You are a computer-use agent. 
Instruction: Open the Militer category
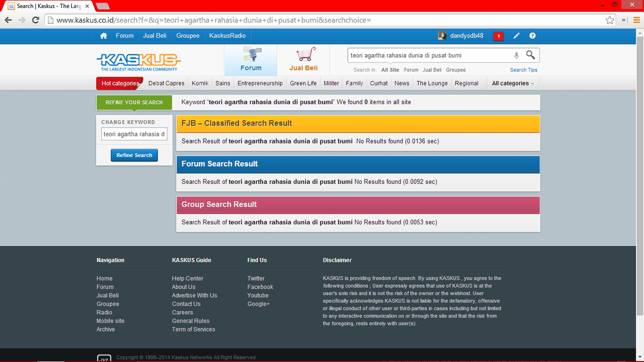point(332,83)
